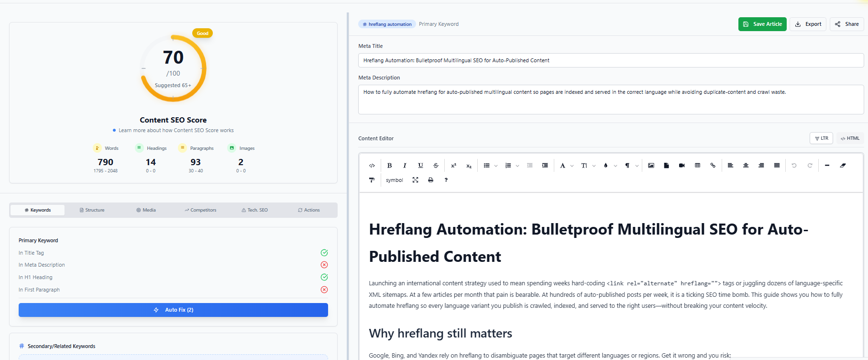Insert a video via the camera icon
Image resolution: width=868 pixels, height=360 pixels.
click(681, 166)
